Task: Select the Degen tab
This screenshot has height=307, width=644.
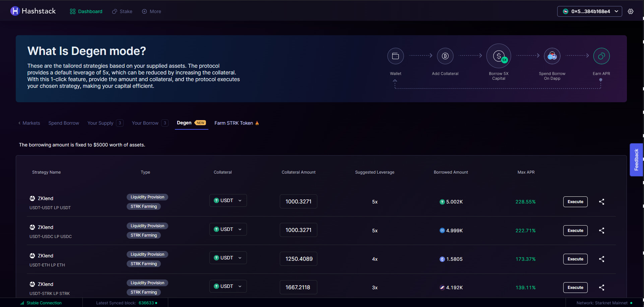Action: pos(191,123)
